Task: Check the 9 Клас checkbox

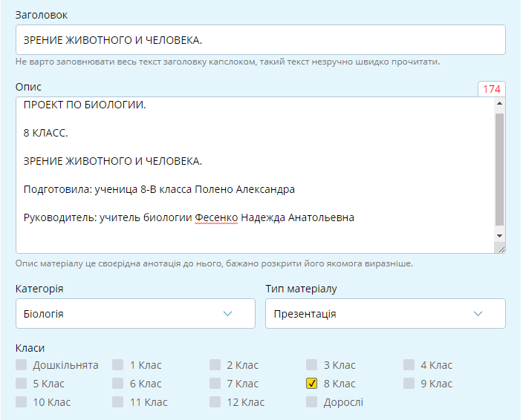Action: (409, 384)
